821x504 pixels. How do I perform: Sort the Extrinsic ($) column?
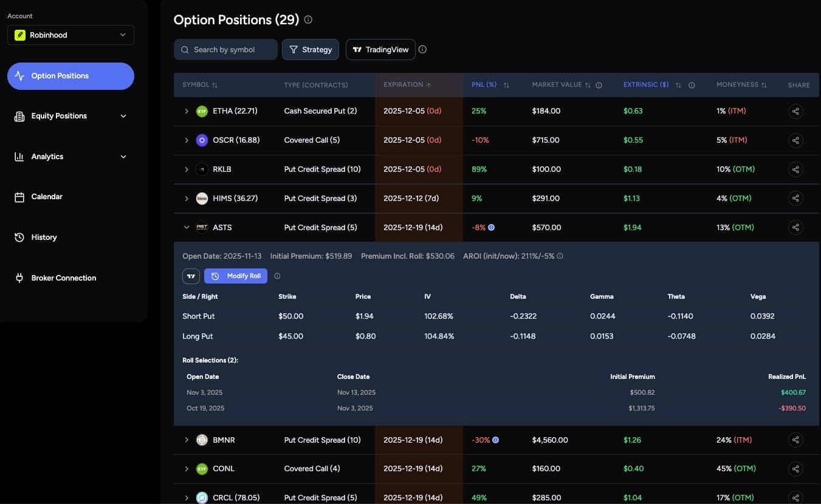(x=679, y=85)
